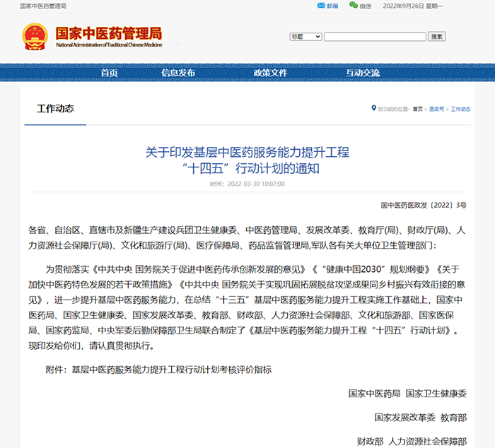Screen dimensions: 495x448
Task: Click the WeChat icon
Action: pos(354,5)
